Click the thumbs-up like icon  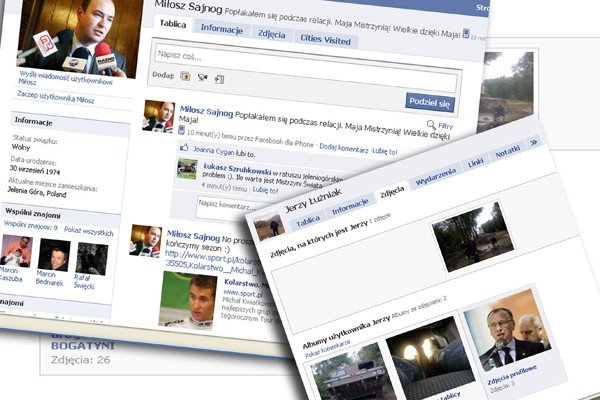184,147
